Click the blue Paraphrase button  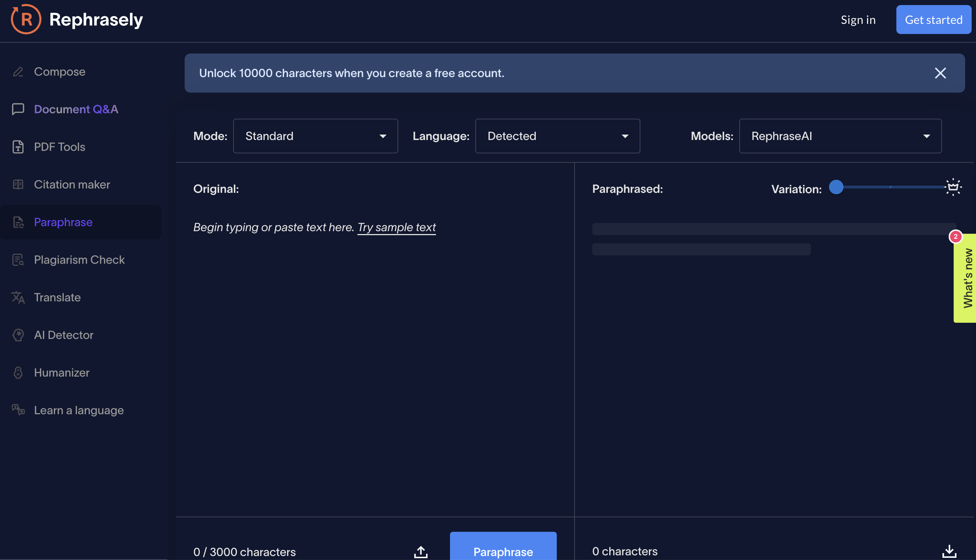[x=503, y=547]
